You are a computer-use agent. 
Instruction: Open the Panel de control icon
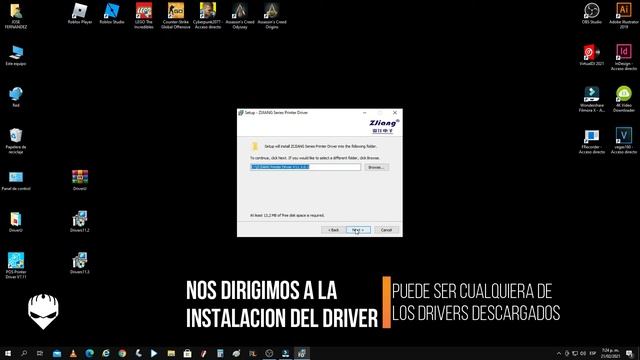coord(16,180)
